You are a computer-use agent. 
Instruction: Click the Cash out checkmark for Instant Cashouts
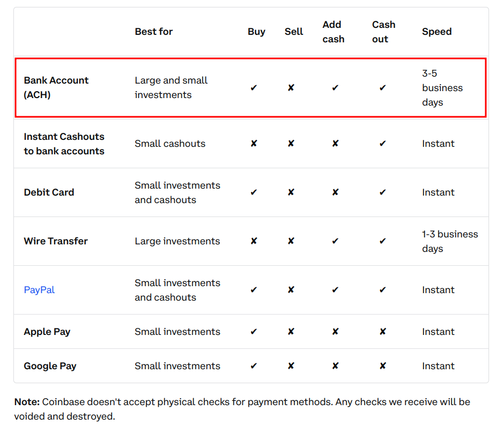click(382, 144)
